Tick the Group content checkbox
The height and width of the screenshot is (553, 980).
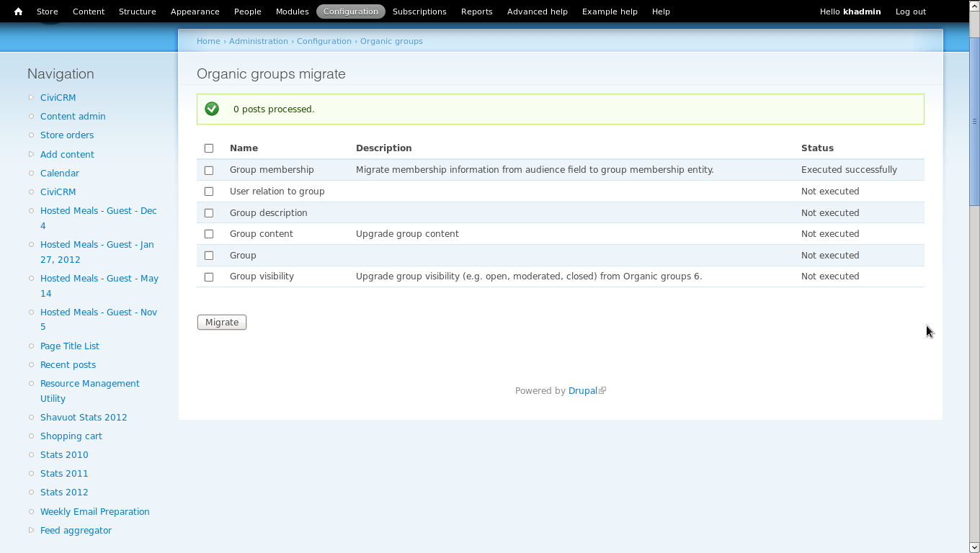[209, 234]
